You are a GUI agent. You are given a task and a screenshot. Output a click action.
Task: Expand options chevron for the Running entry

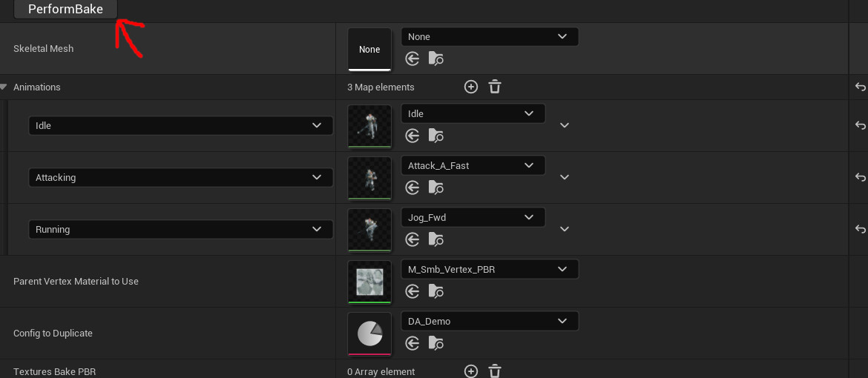click(x=565, y=229)
